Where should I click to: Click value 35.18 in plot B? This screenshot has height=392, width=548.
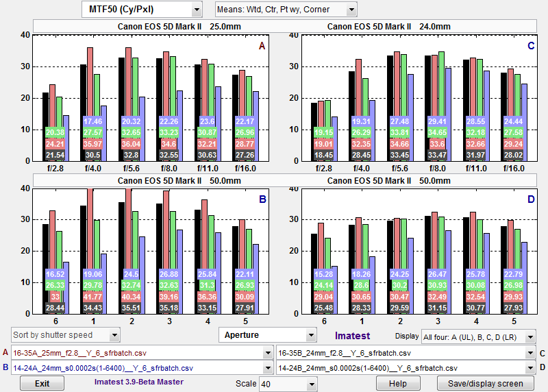coord(169,308)
